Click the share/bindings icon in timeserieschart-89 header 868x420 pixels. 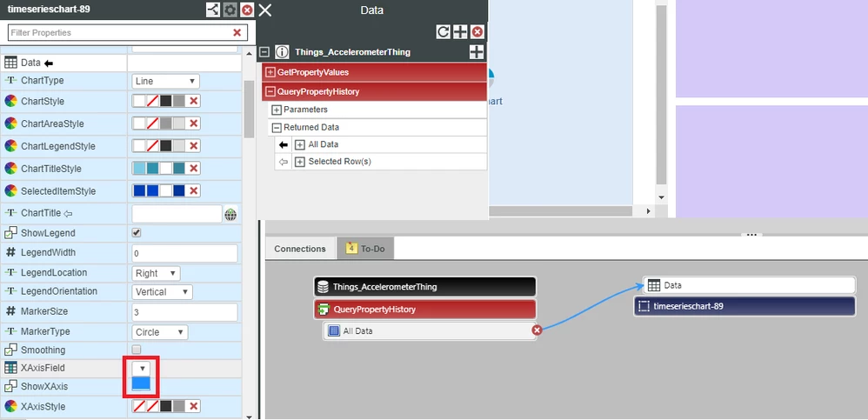(x=212, y=10)
